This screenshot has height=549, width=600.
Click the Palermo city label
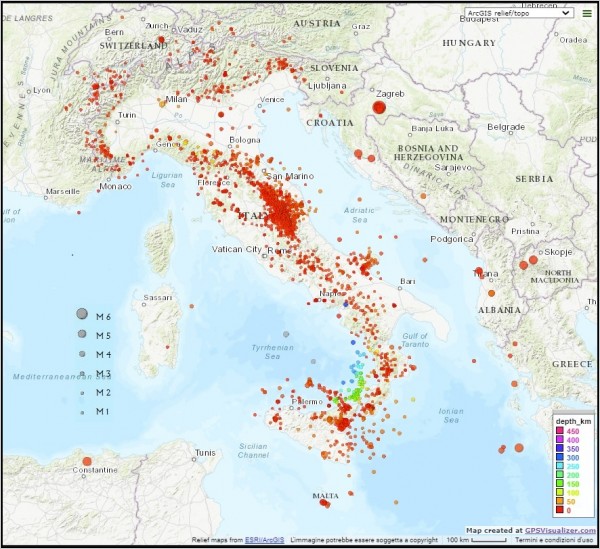tap(307, 402)
